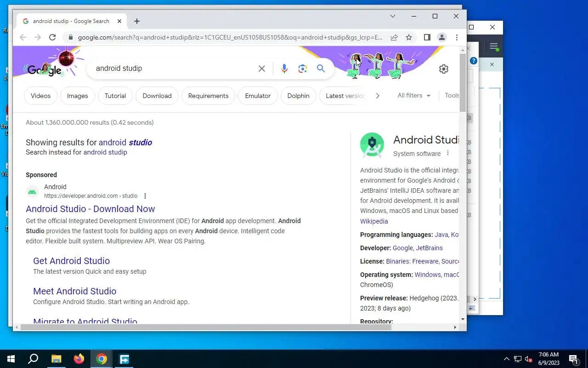Viewport: 588px width, 368px height.
Task: Launch Firefox from taskbar
Action: coord(79,359)
